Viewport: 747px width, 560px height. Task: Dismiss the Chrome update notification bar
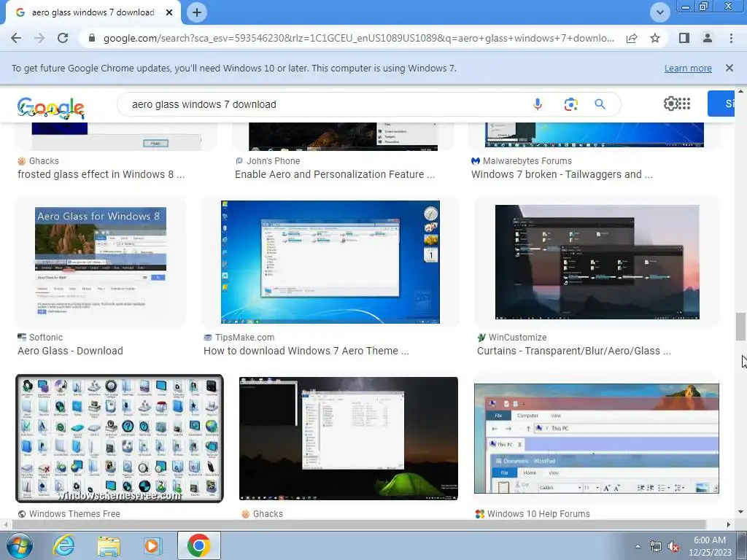pyautogui.click(x=729, y=68)
